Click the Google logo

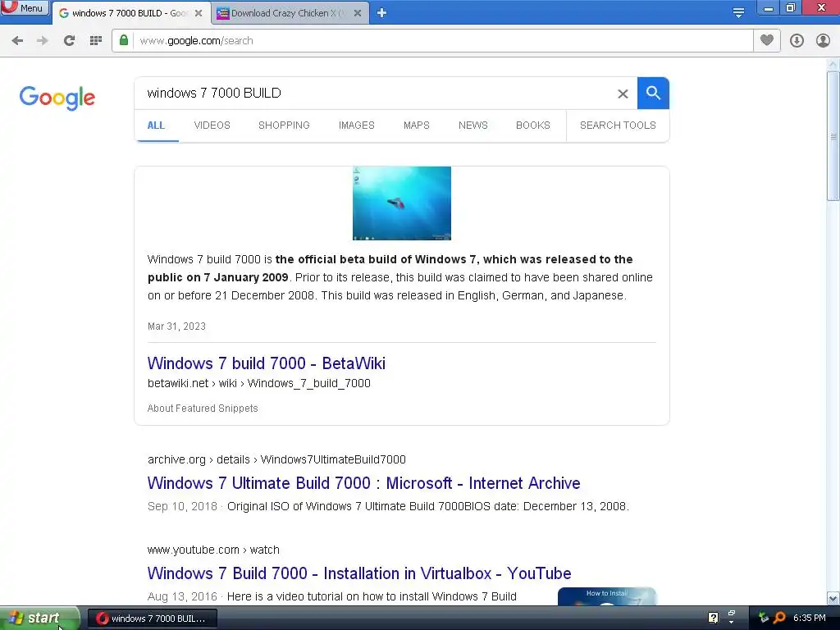coord(57,98)
